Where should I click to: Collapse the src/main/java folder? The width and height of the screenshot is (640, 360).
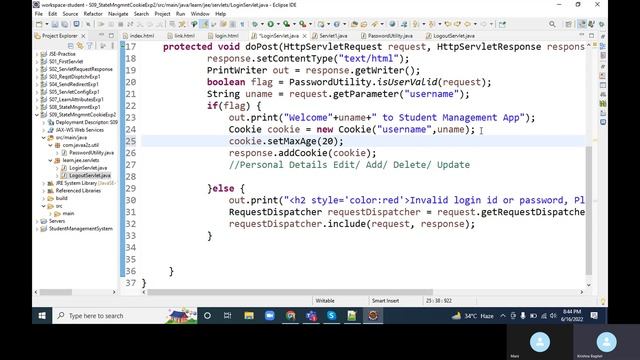(44, 138)
